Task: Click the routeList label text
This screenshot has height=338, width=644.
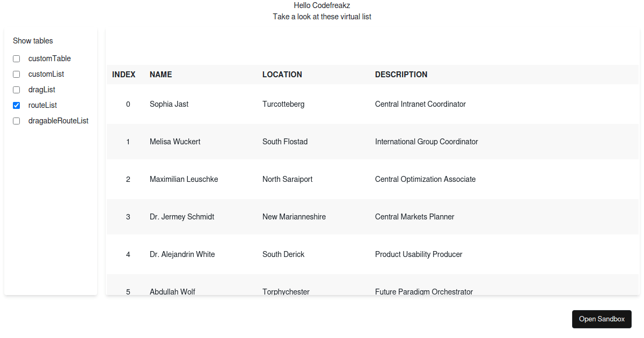Action: (42, 105)
